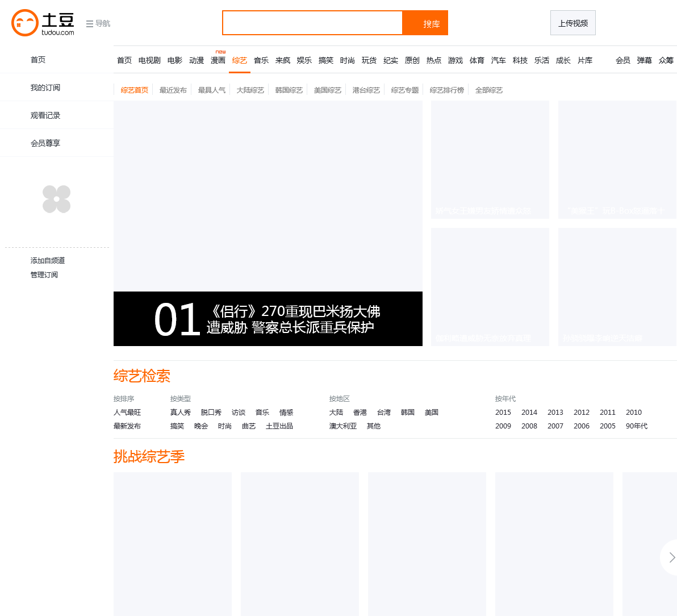Filter by region 大陆
This screenshot has width=677, height=616.
pyautogui.click(x=336, y=413)
